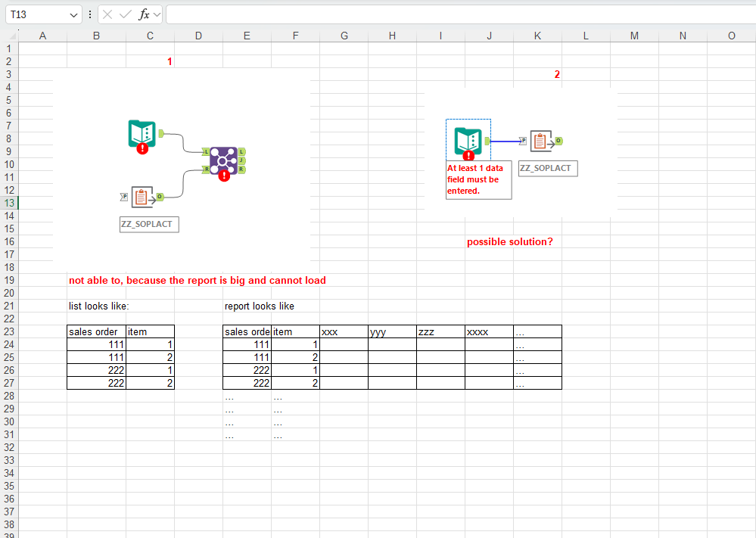Click the P anchor of workflow 1 clipboard tool

coord(124,197)
